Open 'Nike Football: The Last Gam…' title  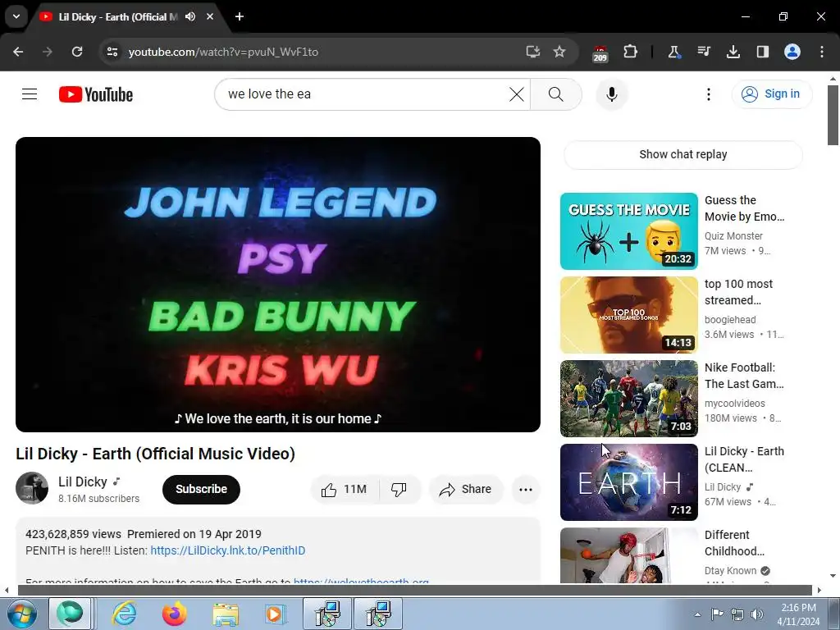[x=744, y=376]
